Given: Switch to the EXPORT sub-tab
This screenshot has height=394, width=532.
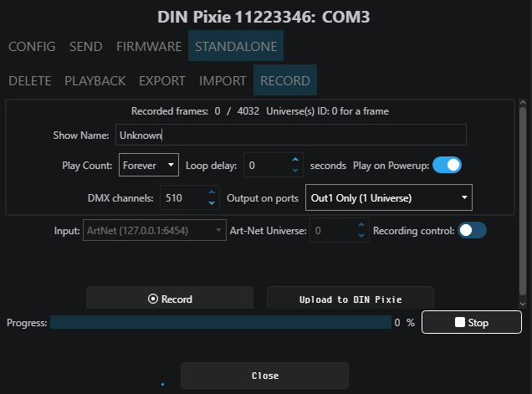Looking at the screenshot, I should tap(162, 81).
